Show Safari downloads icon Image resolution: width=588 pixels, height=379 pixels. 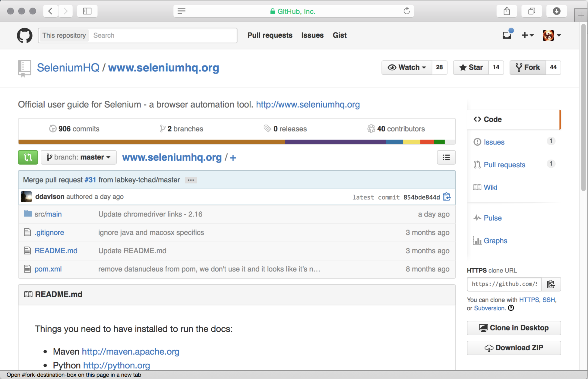[x=557, y=11]
